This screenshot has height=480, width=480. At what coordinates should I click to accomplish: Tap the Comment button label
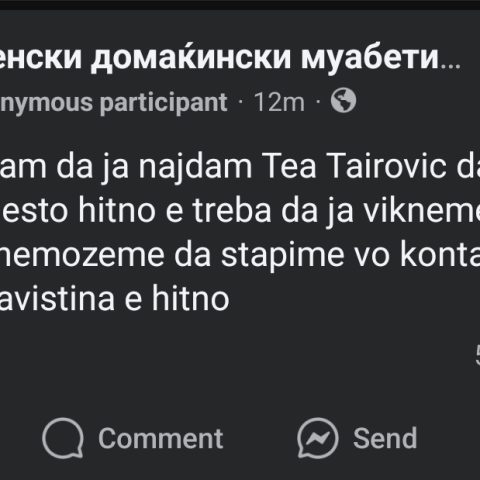[161, 438]
